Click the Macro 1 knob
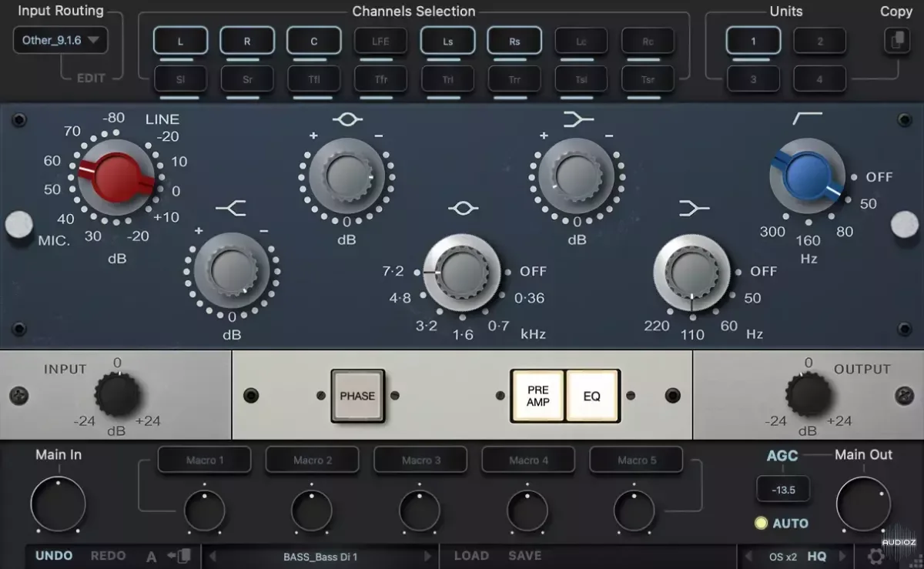This screenshot has width=924, height=569. 205,510
